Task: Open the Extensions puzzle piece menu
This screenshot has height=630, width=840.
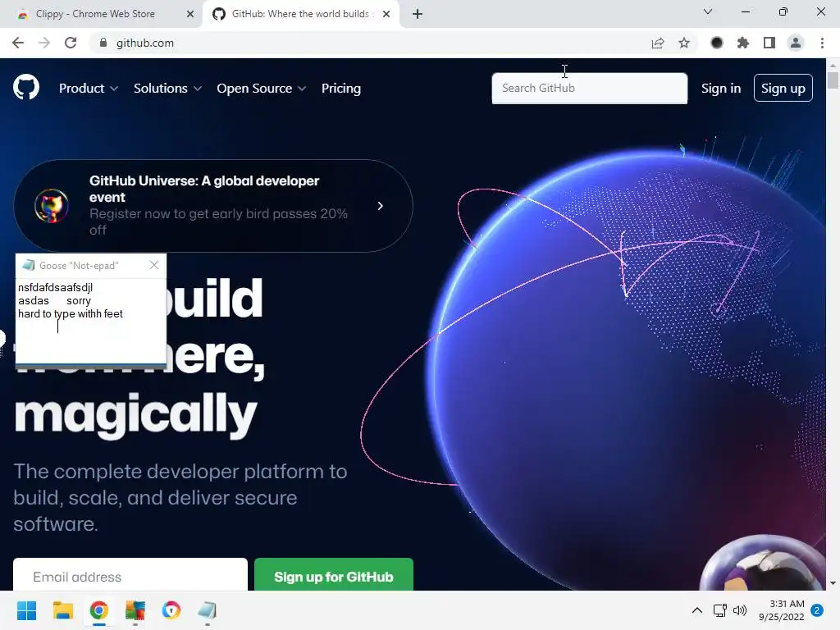Action: coord(743,43)
